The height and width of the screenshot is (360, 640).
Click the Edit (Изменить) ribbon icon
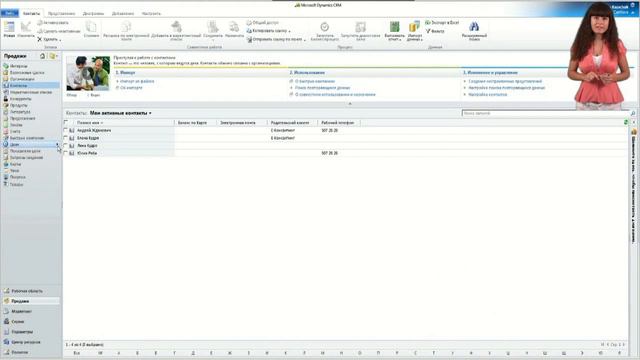tap(26, 27)
